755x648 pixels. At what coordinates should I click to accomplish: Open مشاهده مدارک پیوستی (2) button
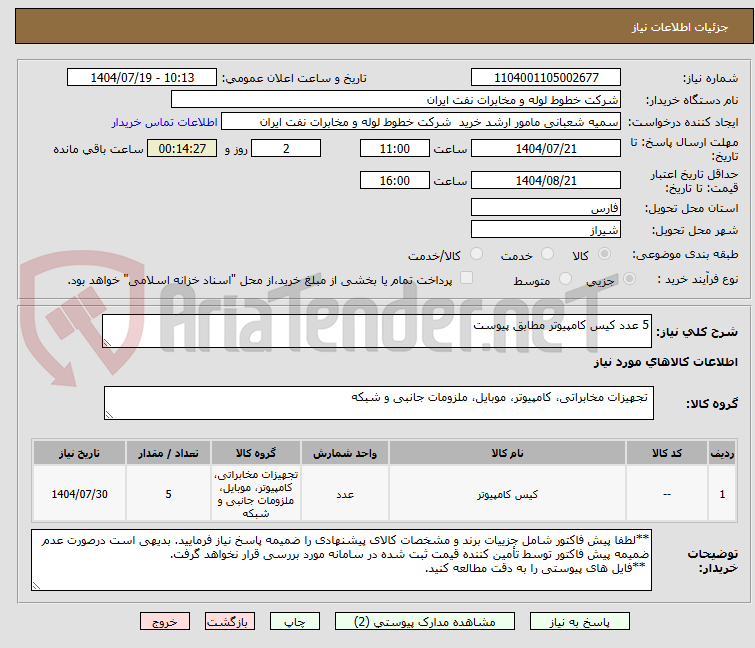(x=425, y=622)
